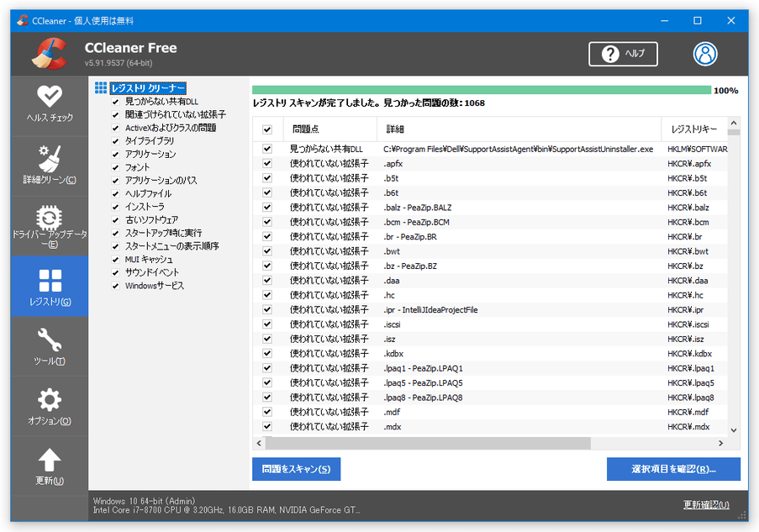This screenshot has width=759, height=532.
Task: Toggle スタートアップ時に実行 checkbox
Action: tap(115, 233)
